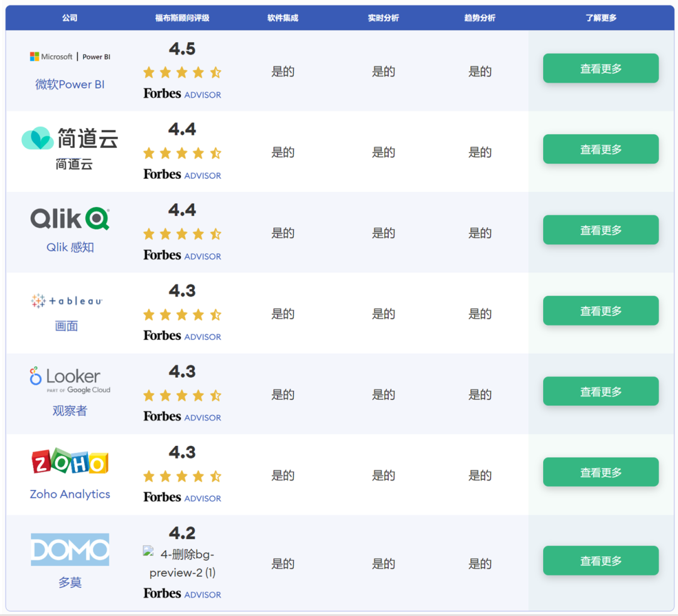Click the 了解更多 column header
Screen dimensions: 678x616
click(x=601, y=18)
